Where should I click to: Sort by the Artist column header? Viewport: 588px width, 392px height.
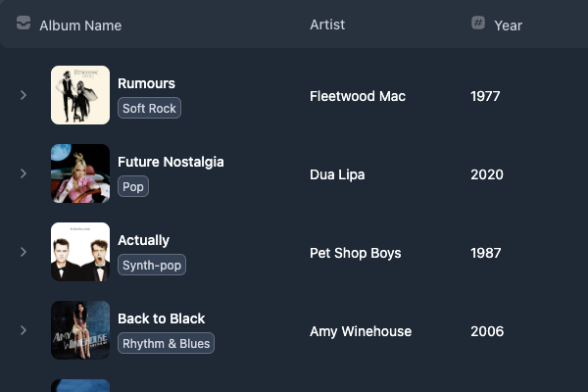327,24
